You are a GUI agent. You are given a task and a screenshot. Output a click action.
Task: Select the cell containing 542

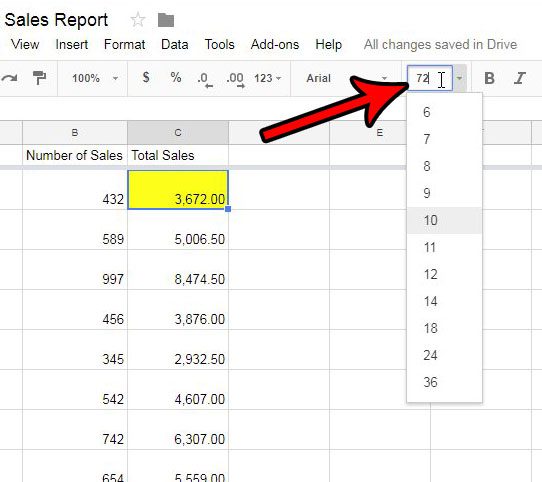pyautogui.click(x=75, y=390)
